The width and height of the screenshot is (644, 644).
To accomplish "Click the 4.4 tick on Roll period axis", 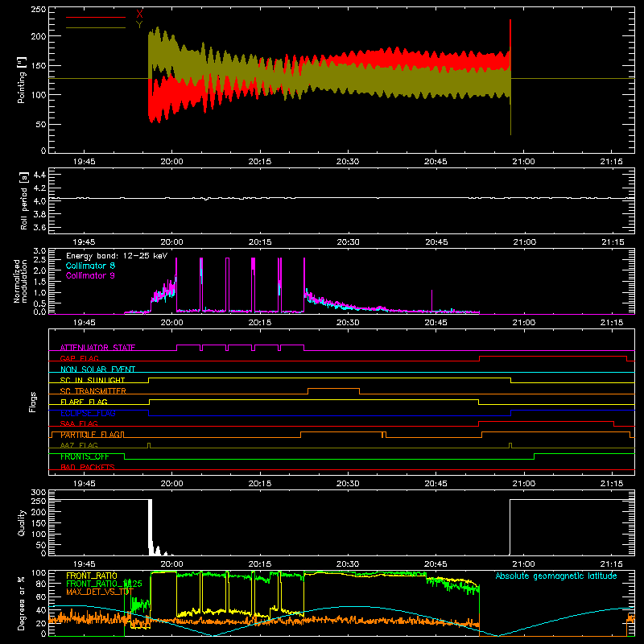I will 39,175.
